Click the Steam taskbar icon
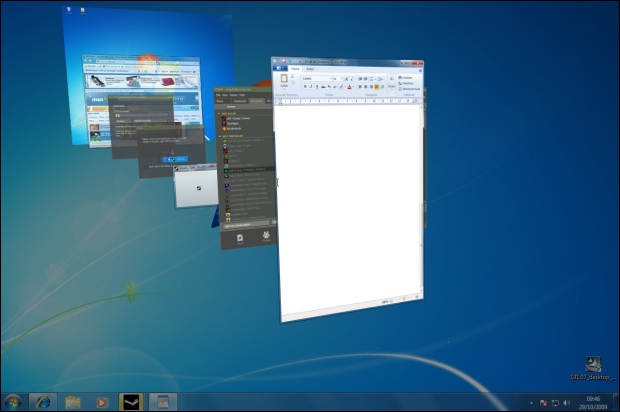This screenshot has width=620, height=412. click(x=131, y=401)
